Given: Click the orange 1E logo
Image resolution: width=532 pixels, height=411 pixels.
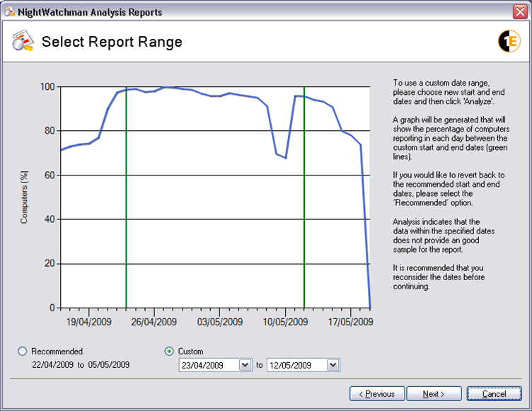Looking at the screenshot, I should pyautogui.click(x=509, y=42).
